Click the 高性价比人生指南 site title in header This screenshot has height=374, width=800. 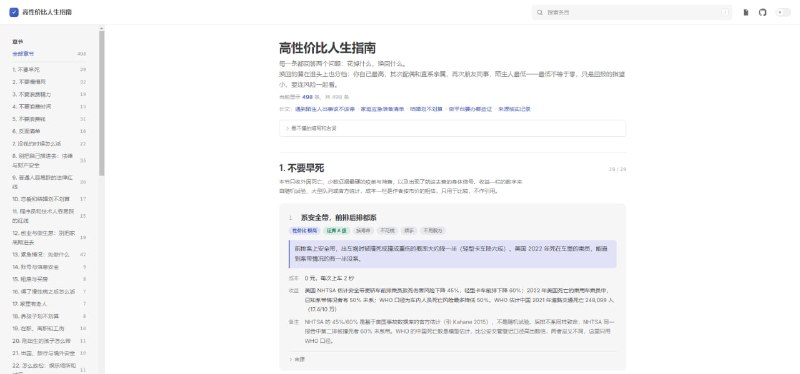tap(47, 12)
